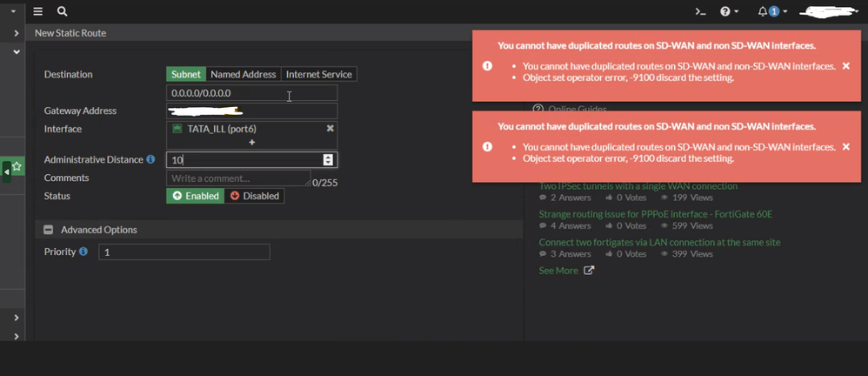Viewport: 868px width, 376px height.
Task: Click the Priority info icon
Action: pos(83,252)
